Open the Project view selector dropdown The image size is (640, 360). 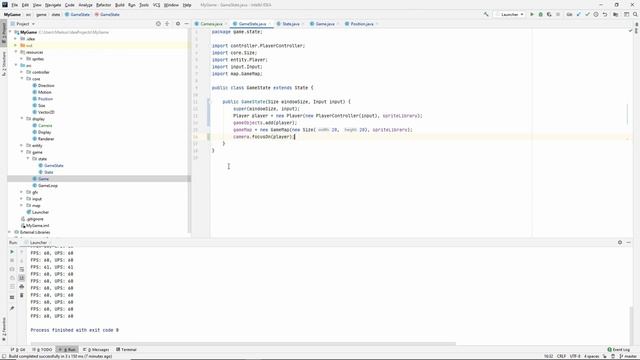(23, 24)
